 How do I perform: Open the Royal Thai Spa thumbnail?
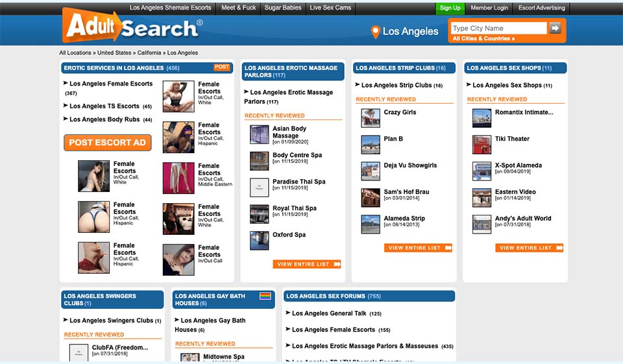coord(259,214)
